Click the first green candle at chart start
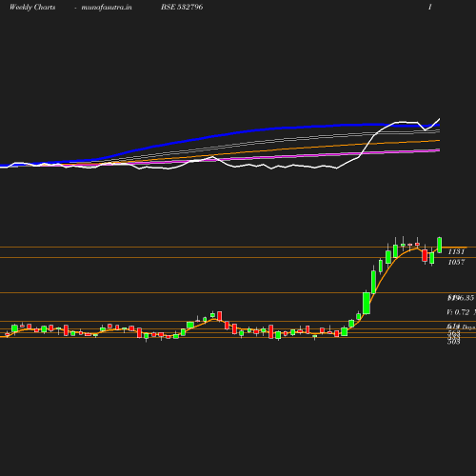Screen dimensions: 476x476 point(14,328)
